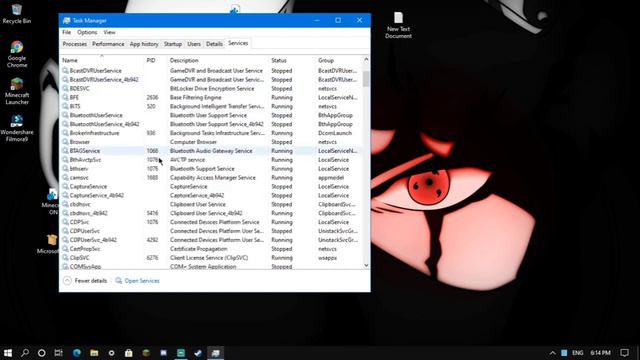Screen dimensions: 640x360
Task: Click the Windows Start button
Action: [x=8, y=353]
